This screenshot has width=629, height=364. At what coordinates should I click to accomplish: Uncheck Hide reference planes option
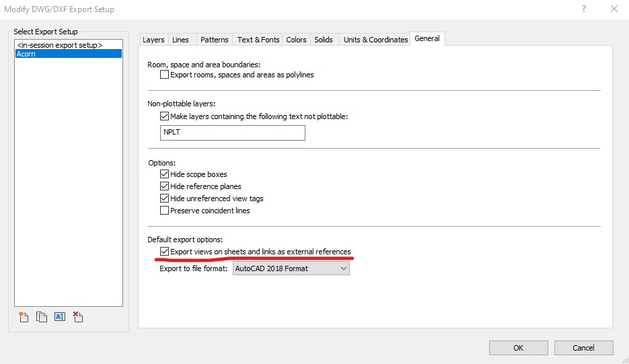pyautogui.click(x=165, y=186)
